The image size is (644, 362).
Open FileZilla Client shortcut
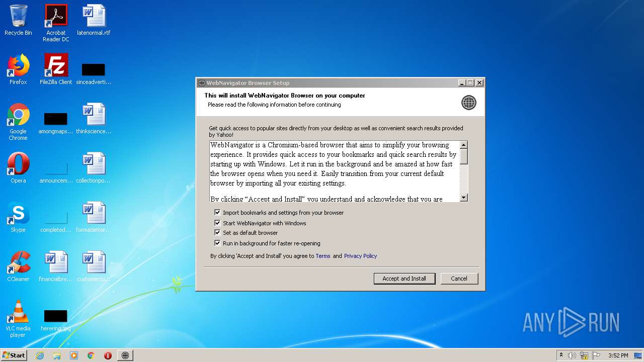click(x=56, y=69)
